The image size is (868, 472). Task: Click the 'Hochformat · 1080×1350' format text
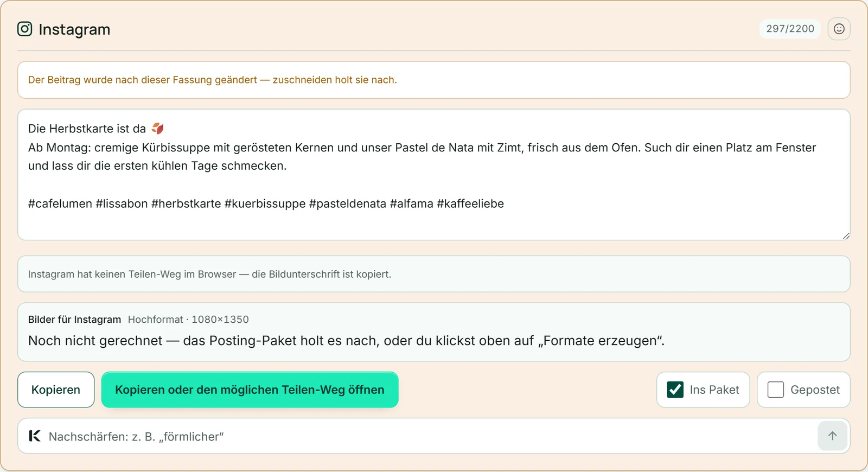coord(188,320)
